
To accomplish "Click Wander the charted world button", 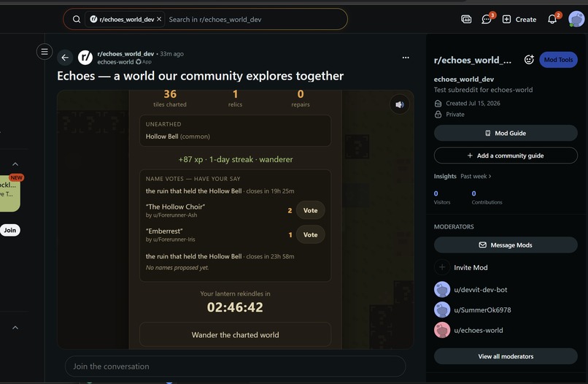I will pyautogui.click(x=235, y=335).
